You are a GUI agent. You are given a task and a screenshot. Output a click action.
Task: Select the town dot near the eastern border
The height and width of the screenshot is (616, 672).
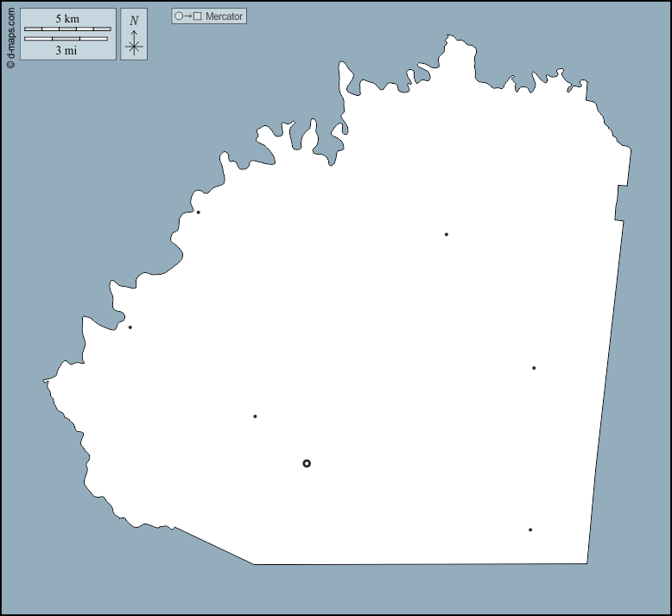tap(534, 368)
